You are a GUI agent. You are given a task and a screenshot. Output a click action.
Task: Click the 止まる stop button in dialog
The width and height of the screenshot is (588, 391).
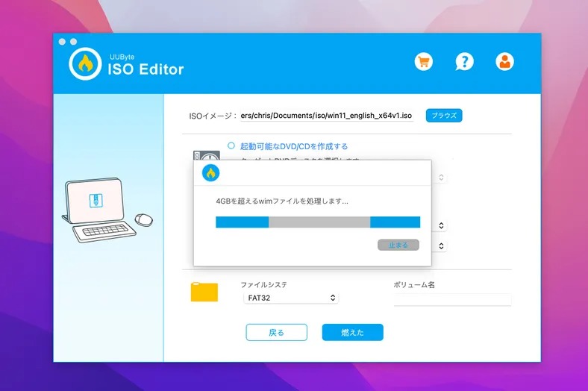tap(398, 245)
